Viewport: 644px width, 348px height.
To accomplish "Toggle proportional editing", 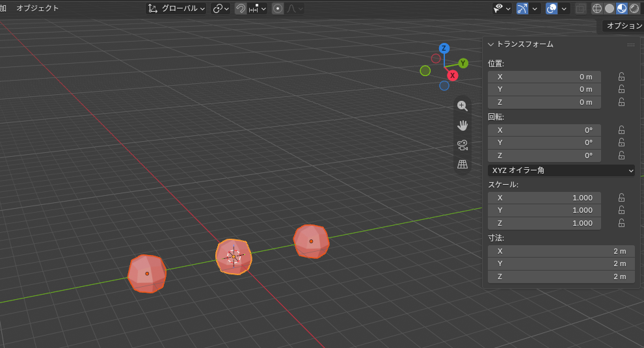I will click(x=278, y=8).
